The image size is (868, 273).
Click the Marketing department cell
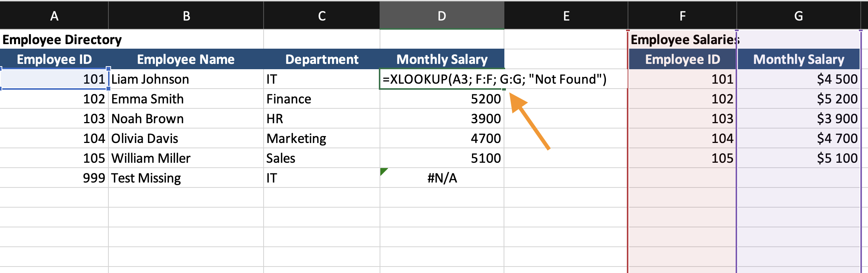[322, 138]
